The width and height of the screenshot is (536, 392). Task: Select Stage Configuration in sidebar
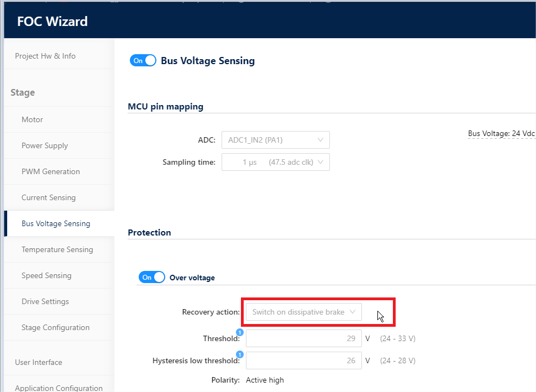point(55,327)
